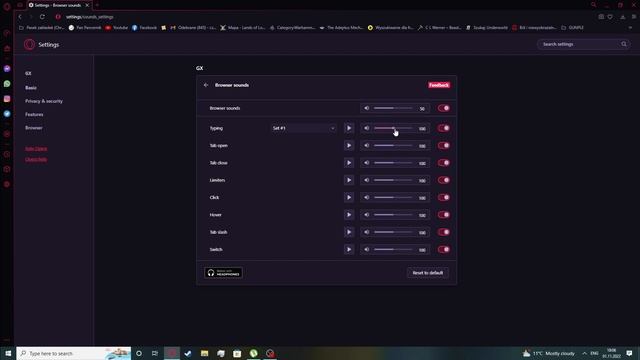Open the notification center icon
The height and width of the screenshot is (360, 640).
pos(629,353)
